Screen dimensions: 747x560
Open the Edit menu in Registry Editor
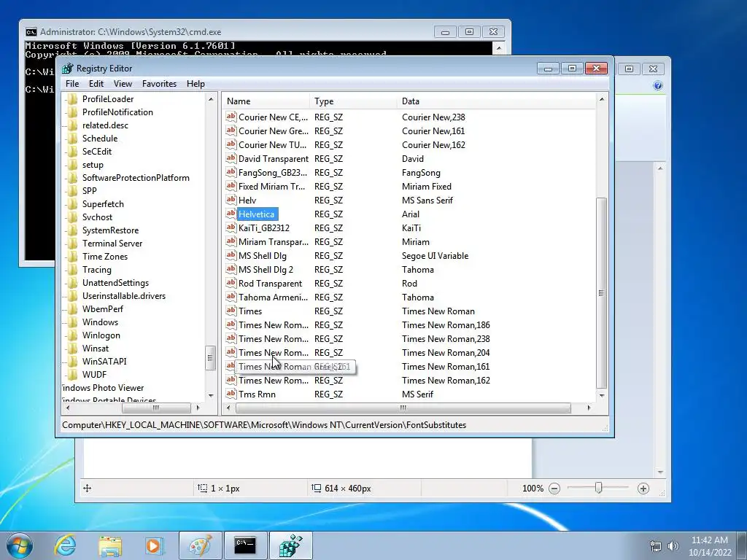pyautogui.click(x=96, y=84)
